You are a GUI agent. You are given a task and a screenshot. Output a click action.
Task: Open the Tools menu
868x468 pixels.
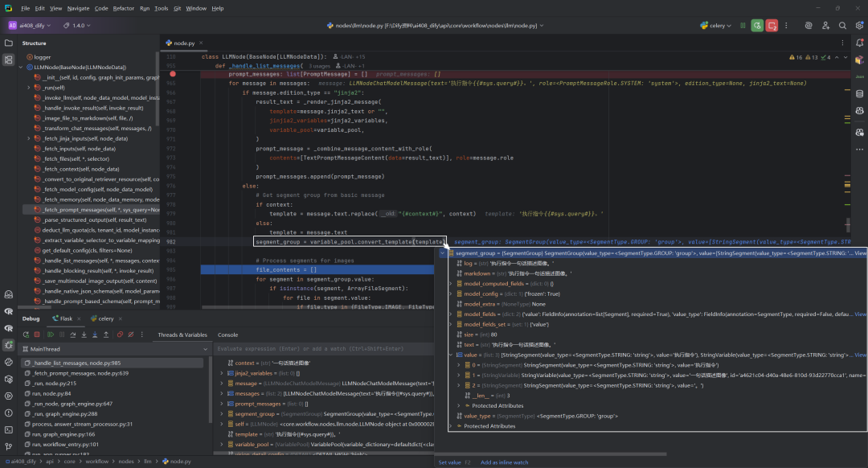[x=161, y=8]
